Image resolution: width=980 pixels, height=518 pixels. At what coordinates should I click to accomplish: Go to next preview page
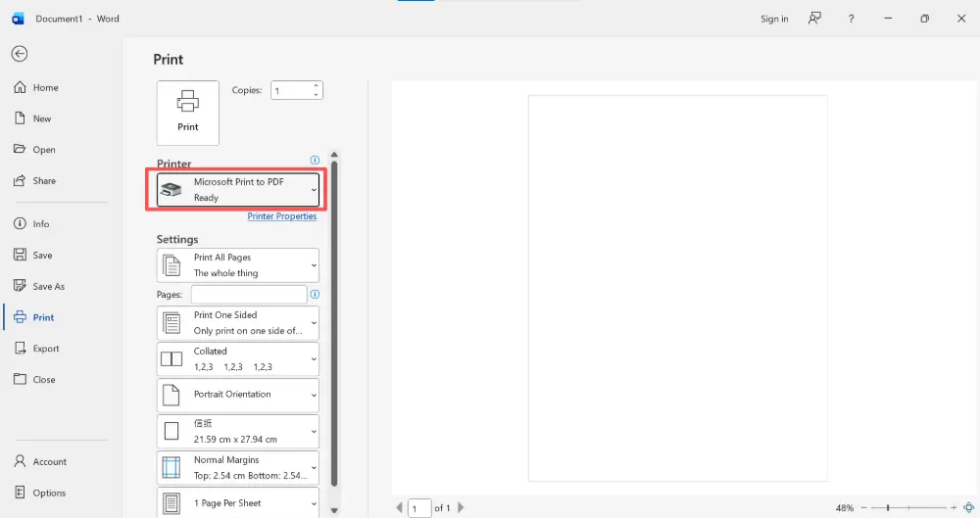click(x=462, y=508)
